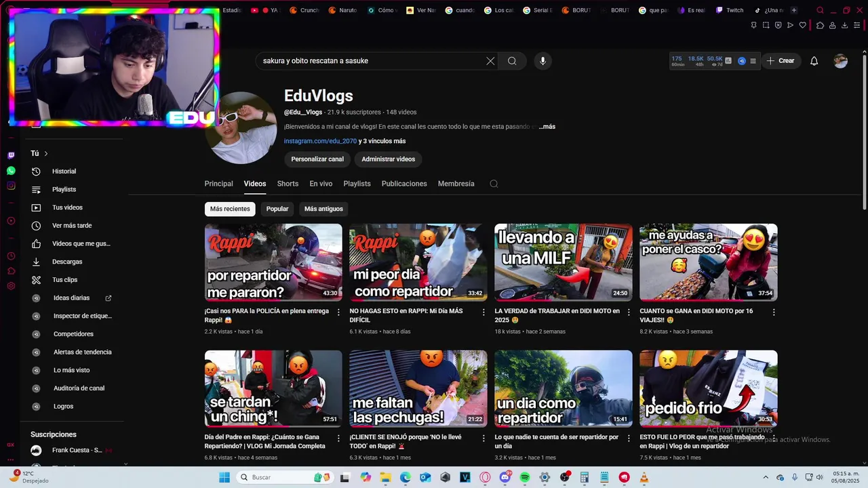
Task: Click Personalizar canal button
Action: pos(317,159)
